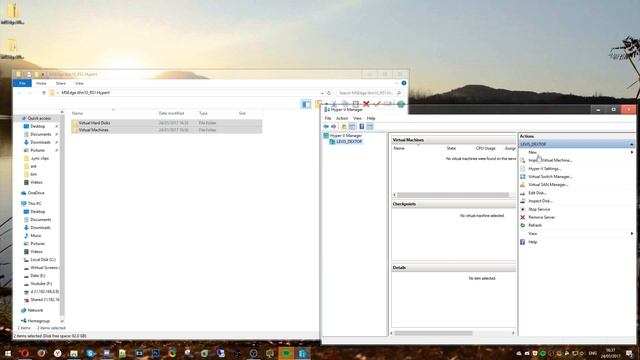Image resolution: width=640 pixels, height=360 pixels.
Task: Click the State column header in Hyper-V
Action: 451,149
